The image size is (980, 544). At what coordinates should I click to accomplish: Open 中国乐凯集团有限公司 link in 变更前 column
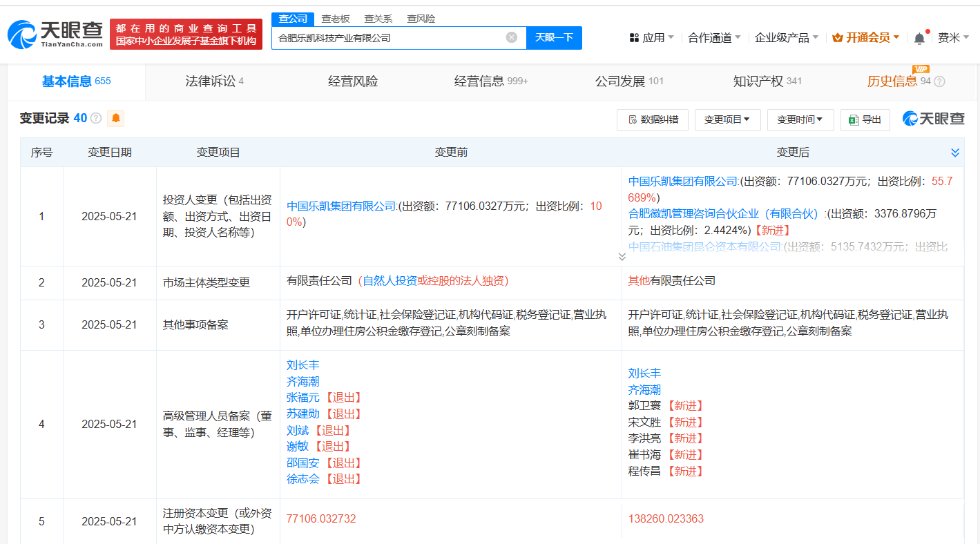[x=341, y=206]
